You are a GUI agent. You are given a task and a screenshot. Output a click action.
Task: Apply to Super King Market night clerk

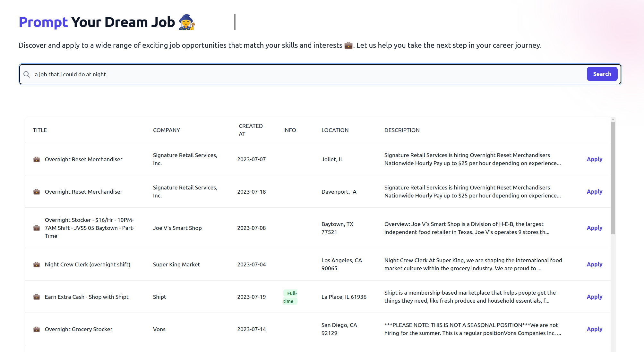pyautogui.click(x=594, y=264)
